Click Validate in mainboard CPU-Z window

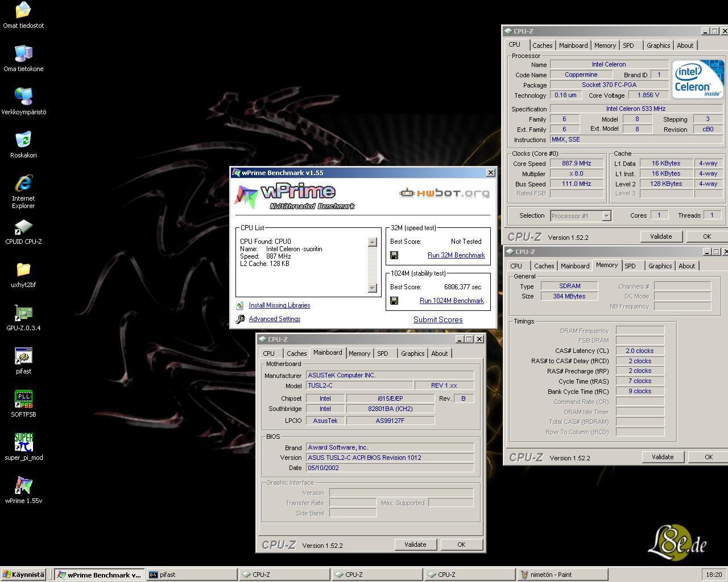(415, 544)
